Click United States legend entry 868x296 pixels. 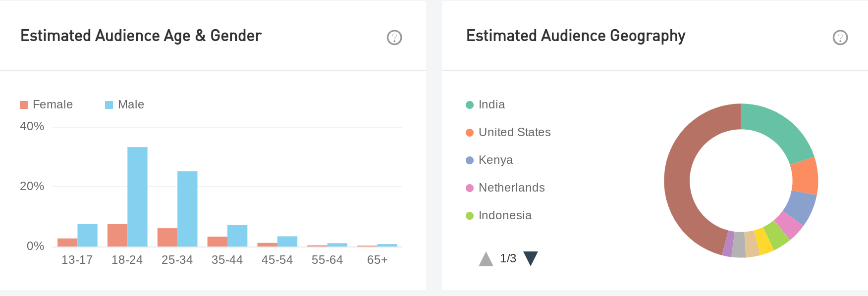point(509,132)
